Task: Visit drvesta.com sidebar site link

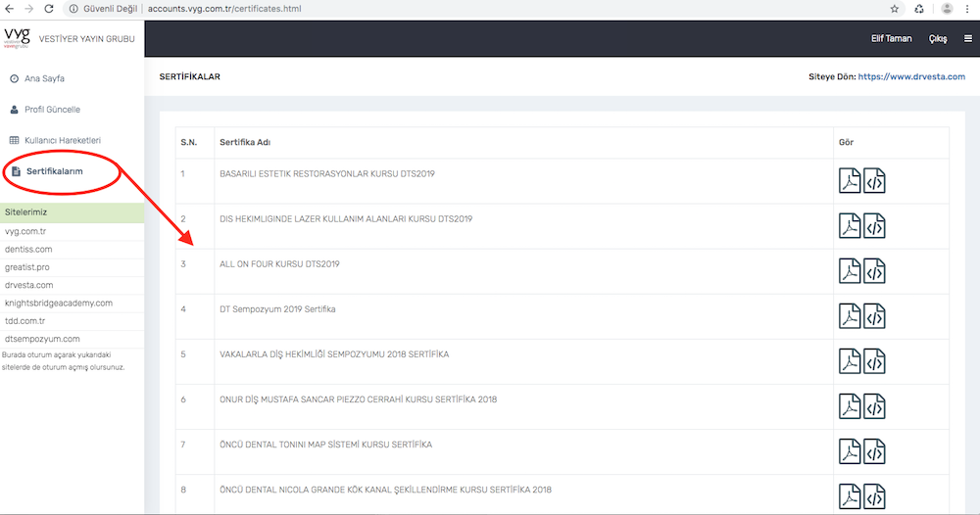Action: 28,285
